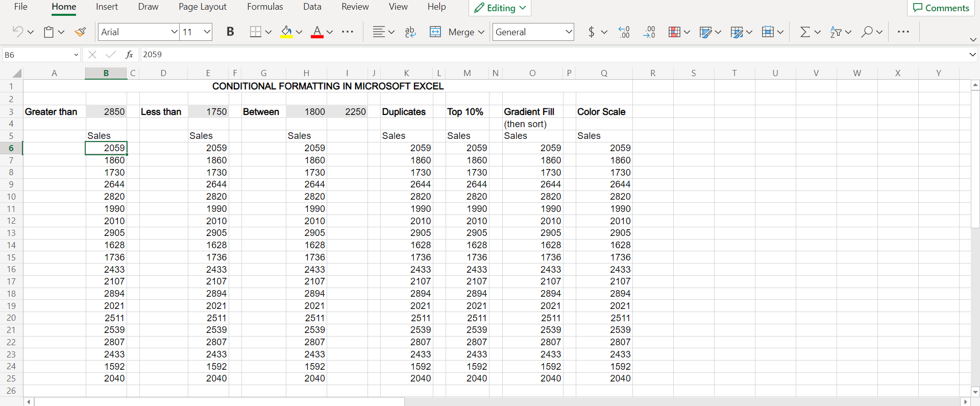Click the formula bar containing 2059
The width and height of the screenshot is (980, 406).
pyautogui.click(x=553, y=55)
